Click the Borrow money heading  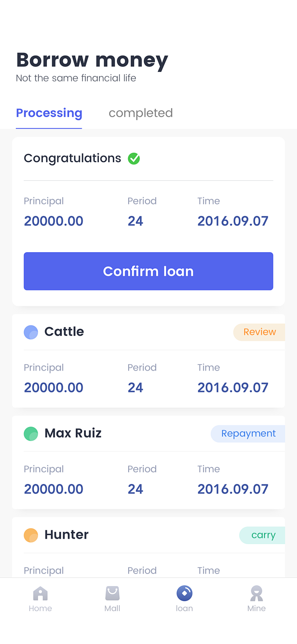(92, 60)
